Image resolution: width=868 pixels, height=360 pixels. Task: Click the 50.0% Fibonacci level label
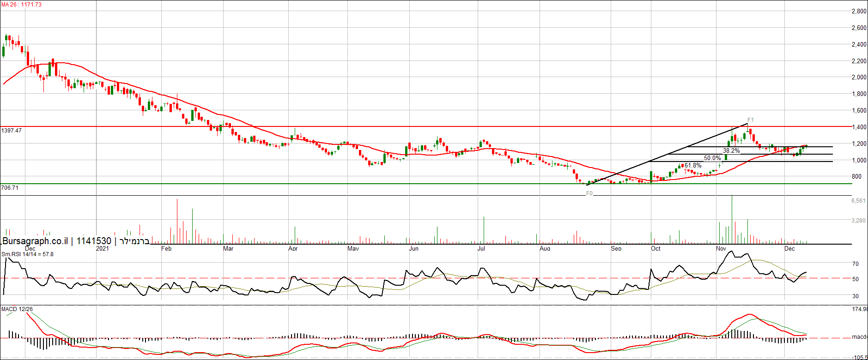712,158
